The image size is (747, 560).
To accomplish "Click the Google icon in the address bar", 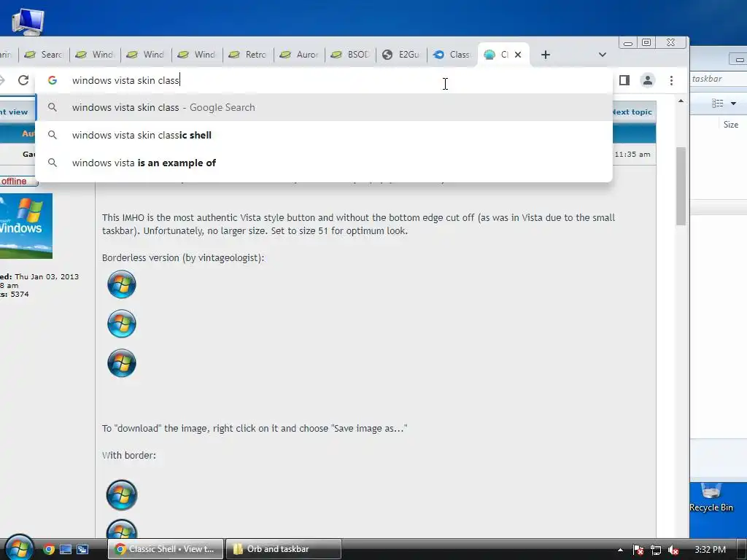I will (x=53, y=80).
